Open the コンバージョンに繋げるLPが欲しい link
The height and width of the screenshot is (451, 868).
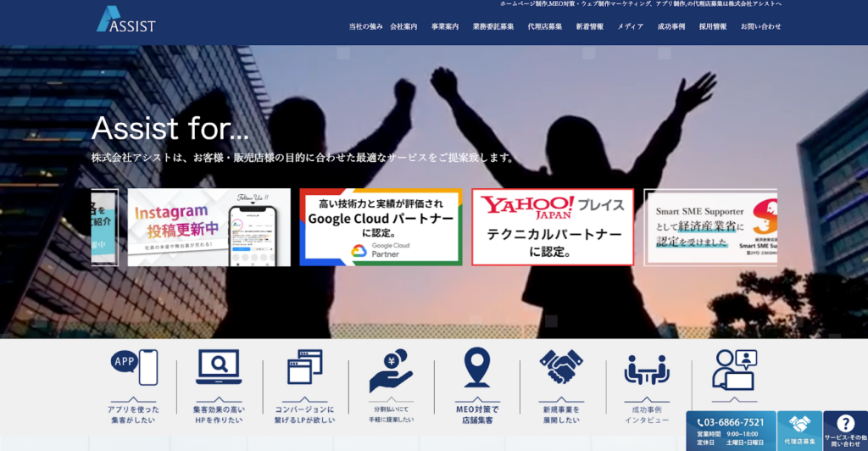(304, 415)
